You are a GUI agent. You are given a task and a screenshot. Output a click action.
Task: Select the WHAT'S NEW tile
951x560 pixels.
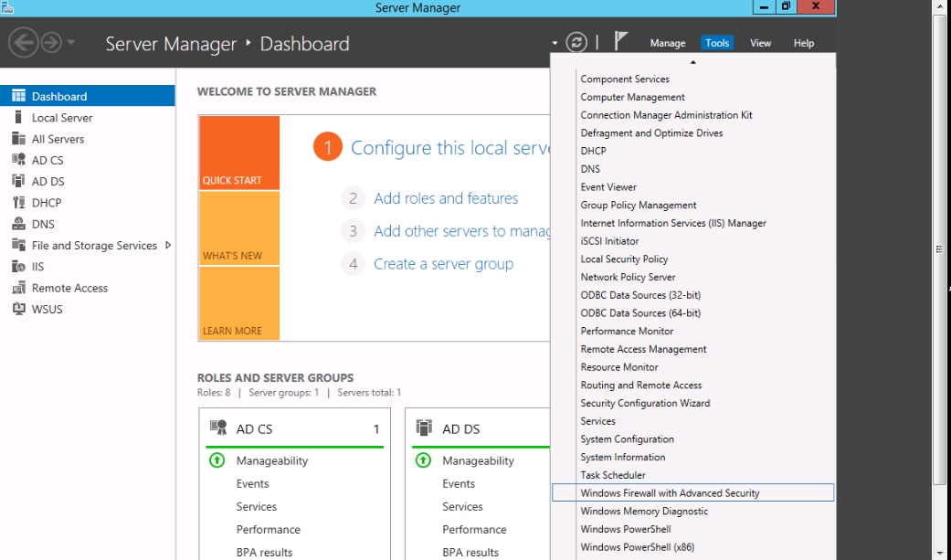(238, 228)
